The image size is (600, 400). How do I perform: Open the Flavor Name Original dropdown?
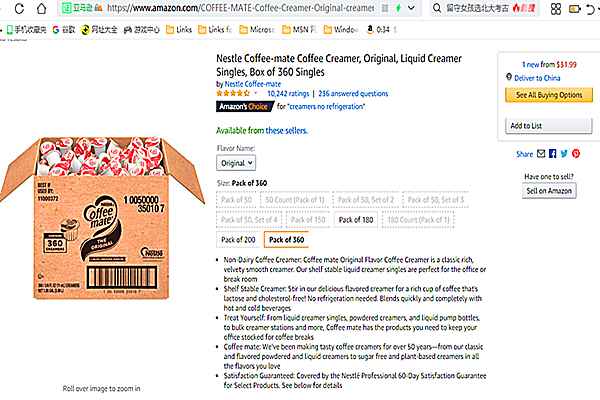pyautogui.click(x=236, y=161)
